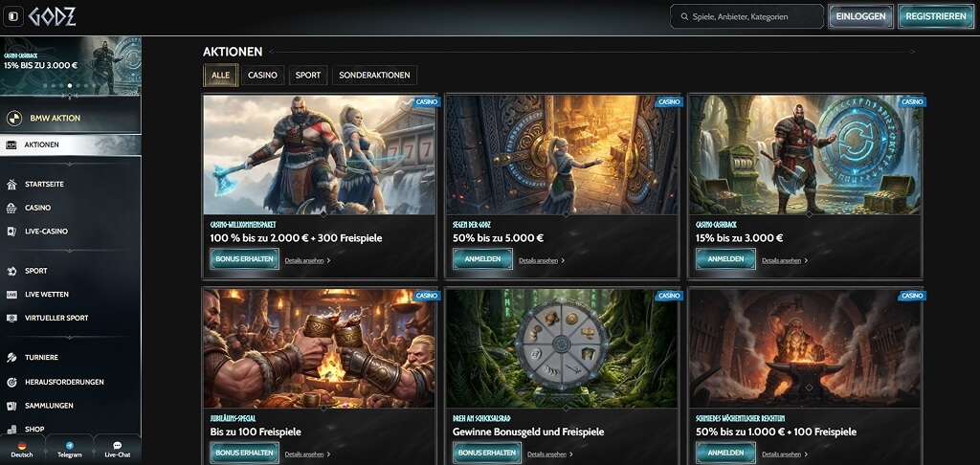Select the ALLE filter tab
This screenshot has width=980, height=465.
tap(221, 75)
